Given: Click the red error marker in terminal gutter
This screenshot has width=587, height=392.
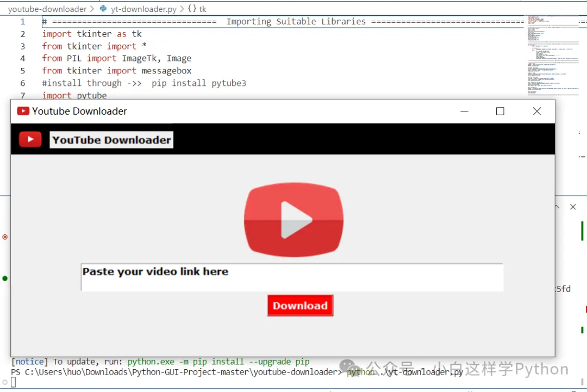Looking at the screenshot, I should pos(5,237).
